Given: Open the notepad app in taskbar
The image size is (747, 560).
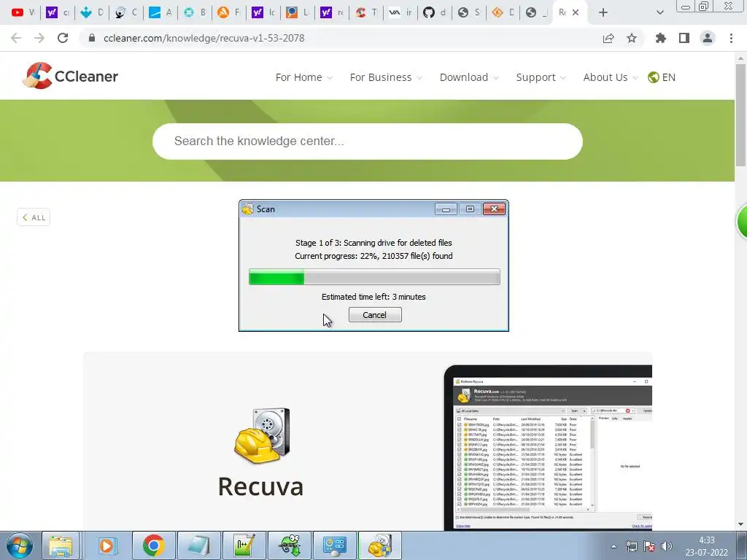Looking at the screenshot, I should click(198, 545).
